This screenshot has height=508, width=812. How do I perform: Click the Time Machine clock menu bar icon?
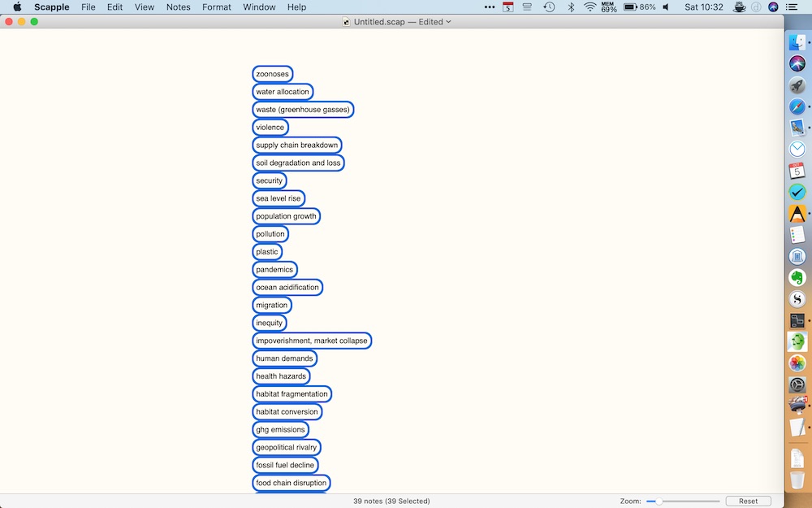point(549,7)
